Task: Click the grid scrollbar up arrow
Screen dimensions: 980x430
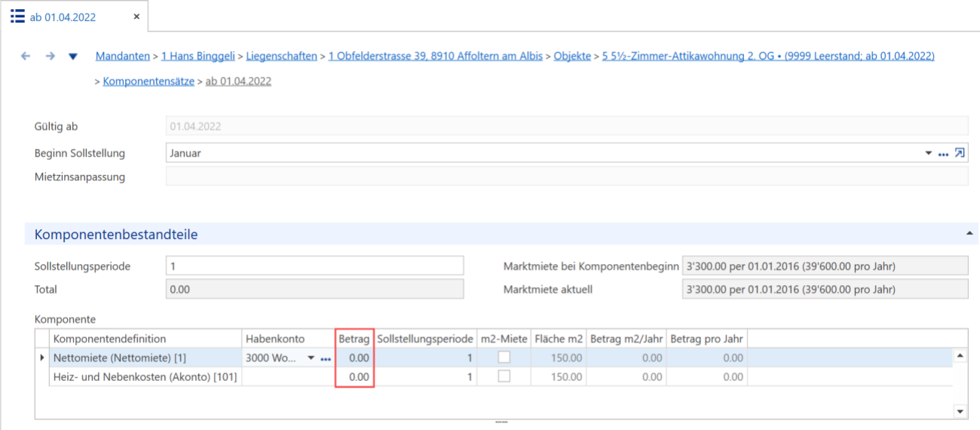Action: 960,355
